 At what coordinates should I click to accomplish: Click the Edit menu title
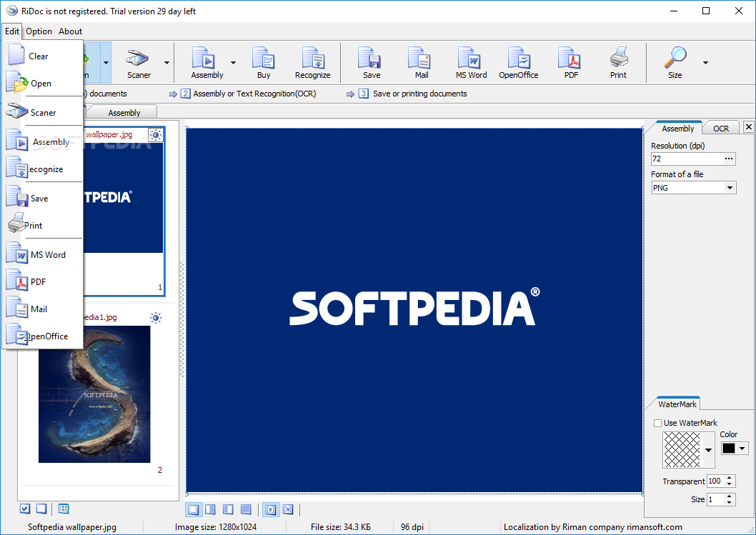(12, 31)
